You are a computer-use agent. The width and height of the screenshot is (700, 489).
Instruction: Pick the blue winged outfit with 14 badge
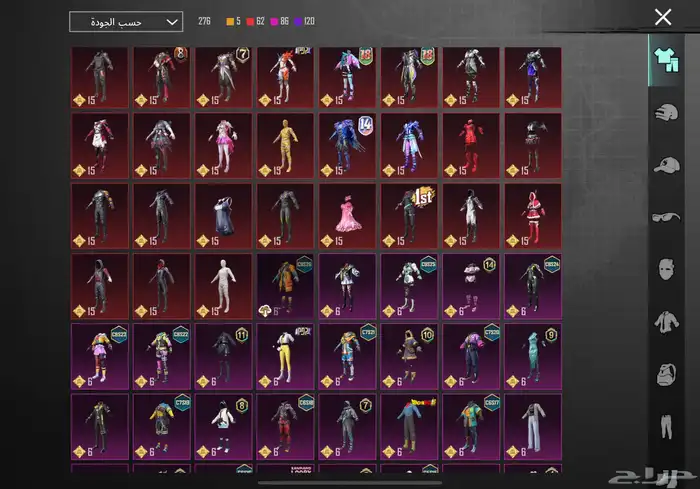346,146
